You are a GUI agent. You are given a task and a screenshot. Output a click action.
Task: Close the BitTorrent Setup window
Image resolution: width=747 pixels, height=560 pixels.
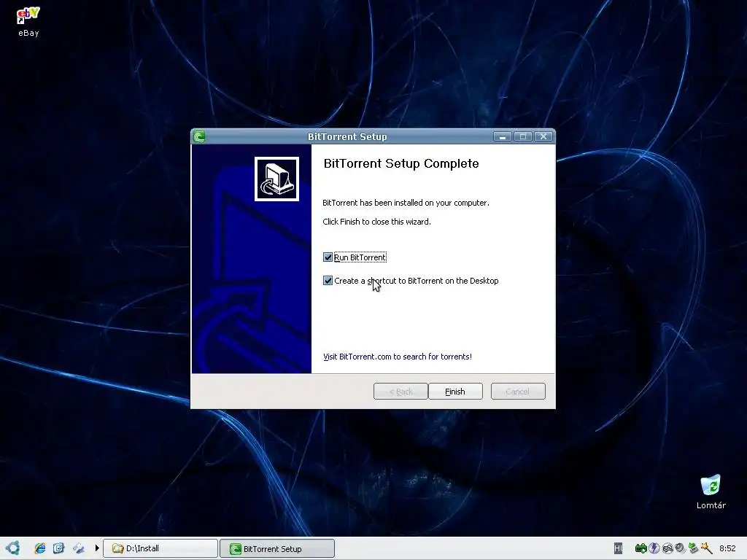click(x=543, y=136)
